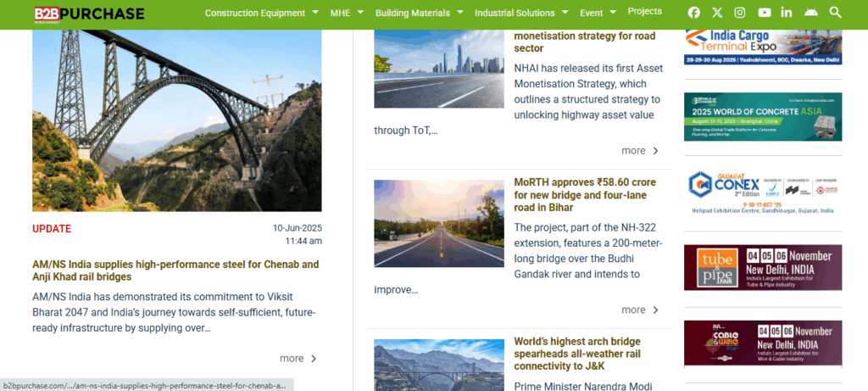Open the Cable & Wire Fair banner
Image resolution: width=868 pixels, height=391 pixels.
(763, 344)
